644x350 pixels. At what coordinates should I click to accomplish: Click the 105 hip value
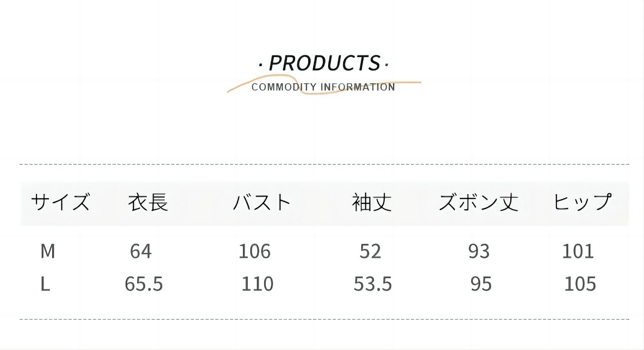[x=580, y=284]
